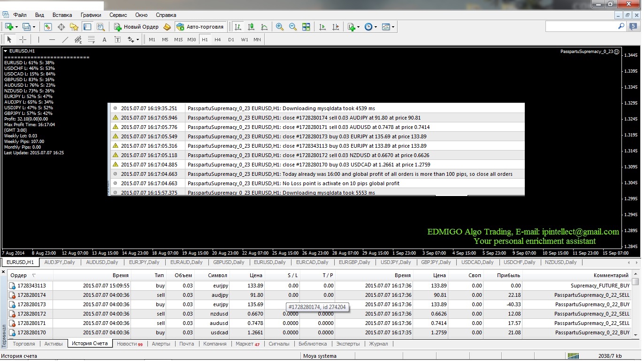The width and height of the screenshot is (644, 362).
Task: Open the chat icon beside search
Action: (x=633, y=27)
